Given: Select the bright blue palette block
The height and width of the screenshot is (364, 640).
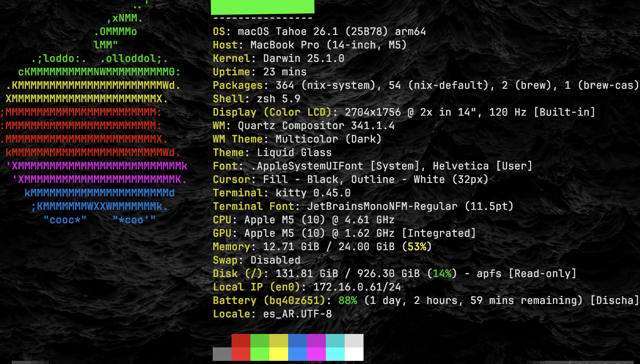Looking at the screenshot, I should point(298,354).
